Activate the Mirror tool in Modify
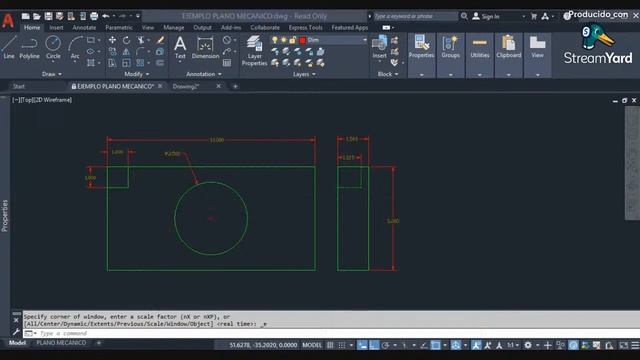This screenshot has width=640, height=360. 127,51
